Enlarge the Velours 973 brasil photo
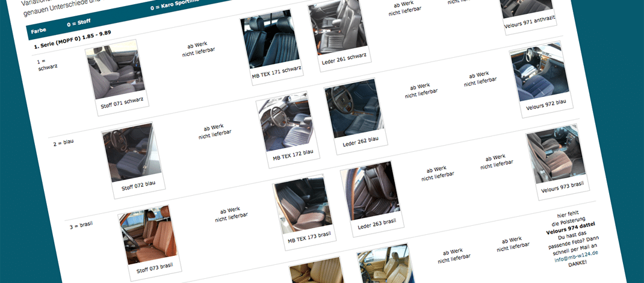 [556, 155]
